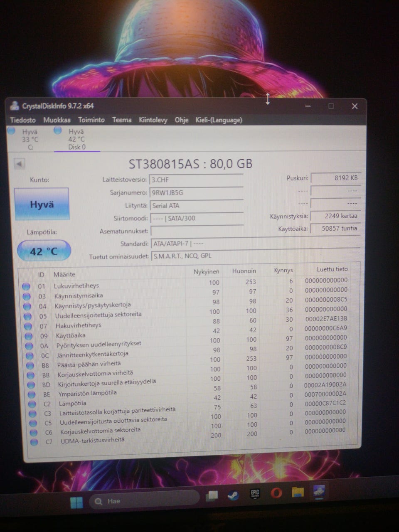Select the Lukuvirhetiheys attribute row

(x=185, y=283)
